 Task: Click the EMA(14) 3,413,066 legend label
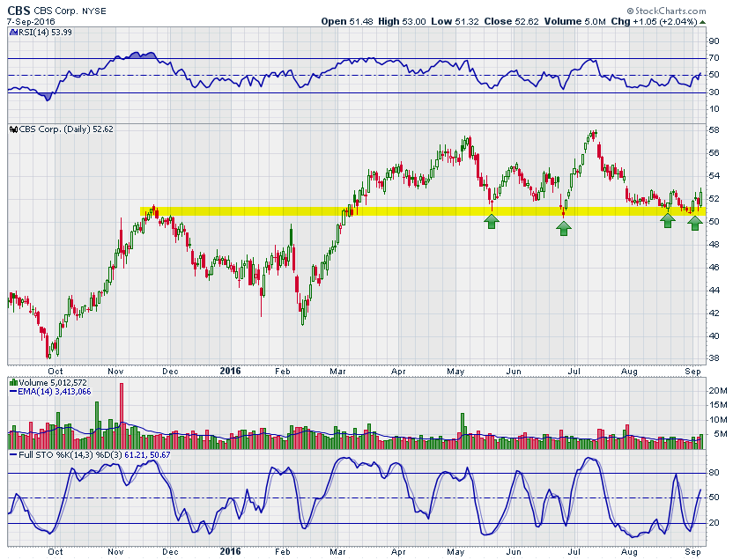tap(55, 392)
